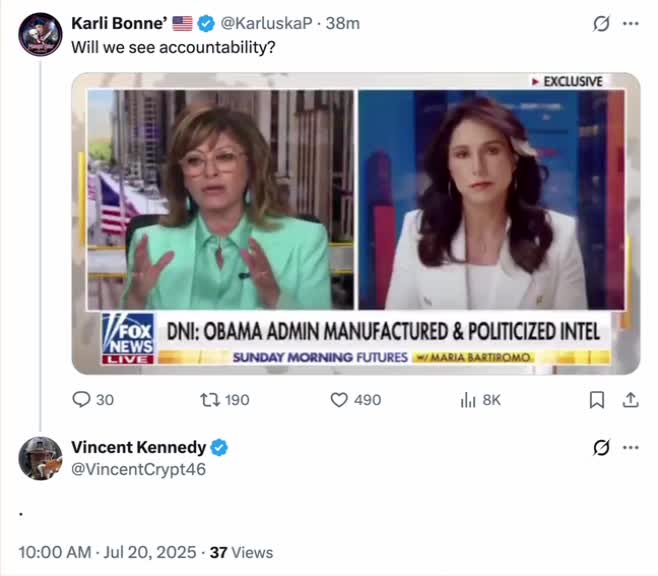Open more options on Karli's post
Screen dimensions: 658x576
(630, 23)
